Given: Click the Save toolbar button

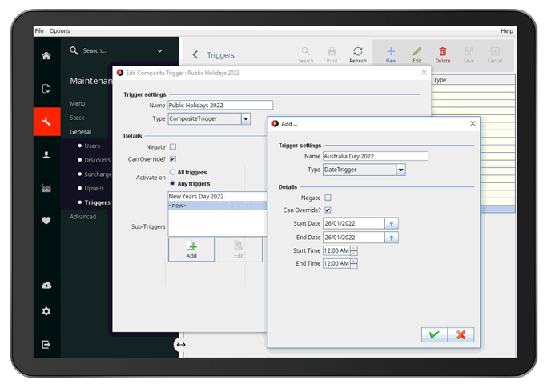Looking at the screenshot, I should (x=469, y=55).
